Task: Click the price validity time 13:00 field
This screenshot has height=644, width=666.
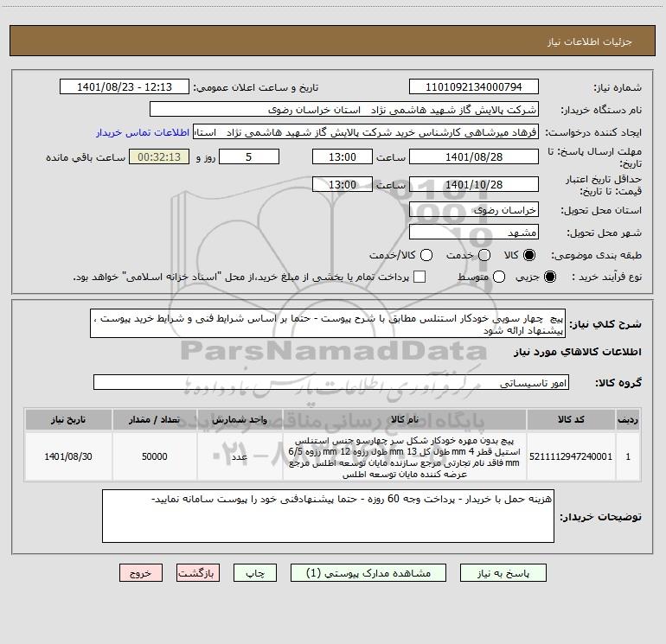Action: (x=343, y=184)
